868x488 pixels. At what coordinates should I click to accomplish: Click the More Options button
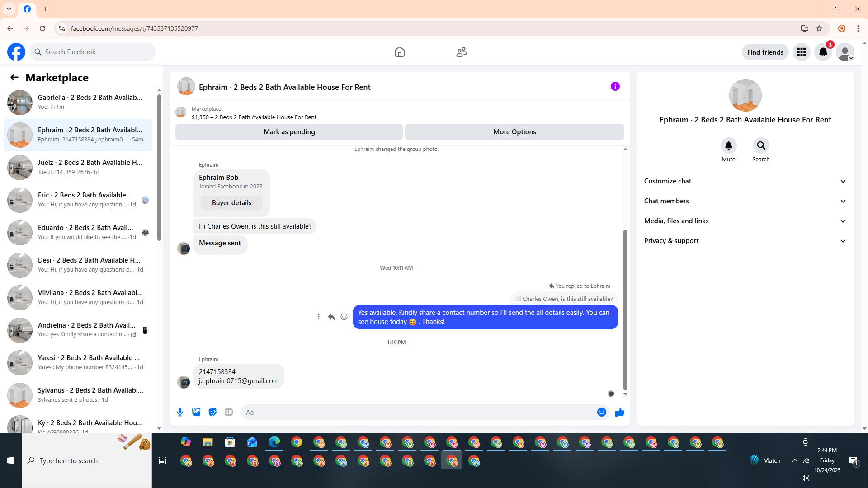coord(514,132)
